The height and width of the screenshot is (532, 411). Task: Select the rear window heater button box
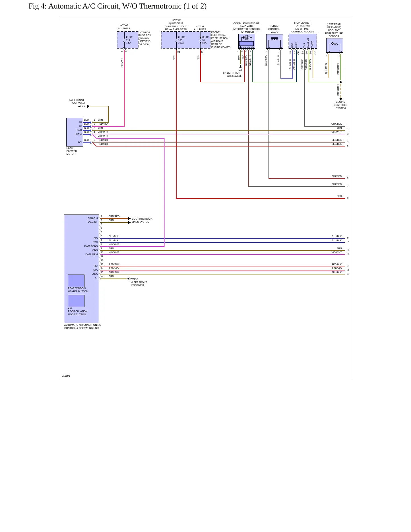point(76,281)
